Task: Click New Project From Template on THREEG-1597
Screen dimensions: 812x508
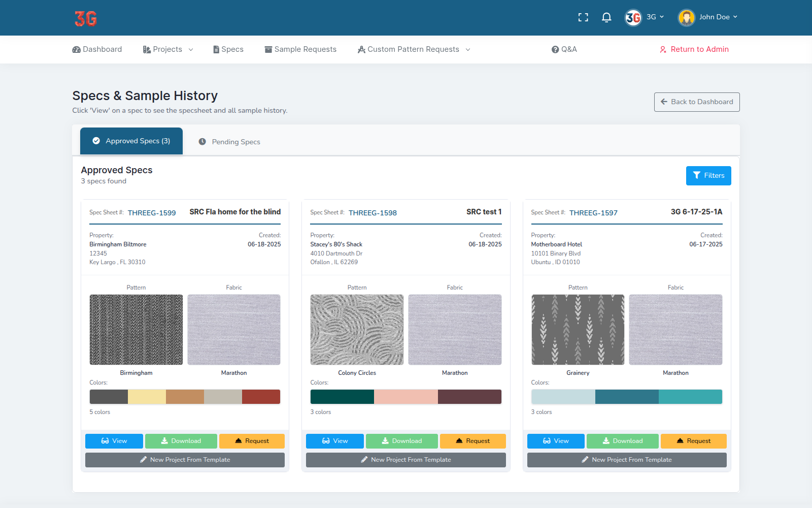Action: (x=627, y=460)
